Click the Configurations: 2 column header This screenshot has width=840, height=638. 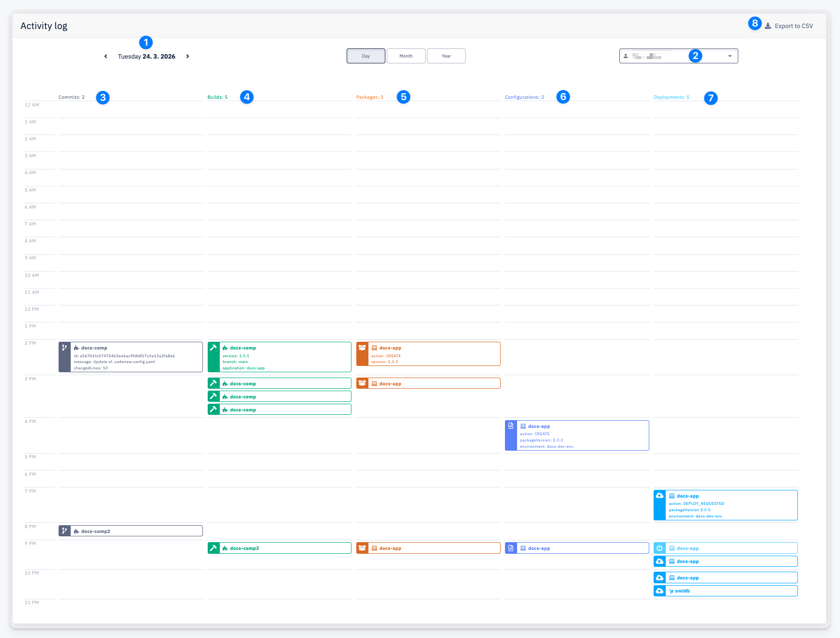coord(524,97)
